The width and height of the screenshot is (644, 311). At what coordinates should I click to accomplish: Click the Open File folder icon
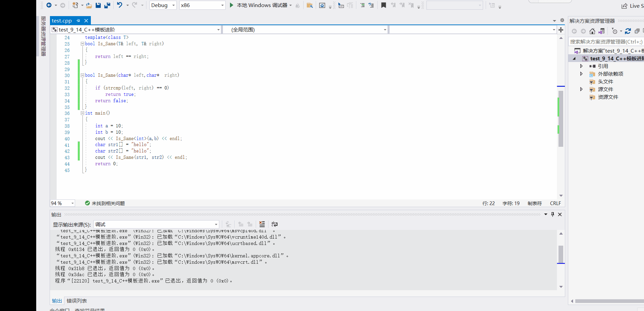(89, 5)
